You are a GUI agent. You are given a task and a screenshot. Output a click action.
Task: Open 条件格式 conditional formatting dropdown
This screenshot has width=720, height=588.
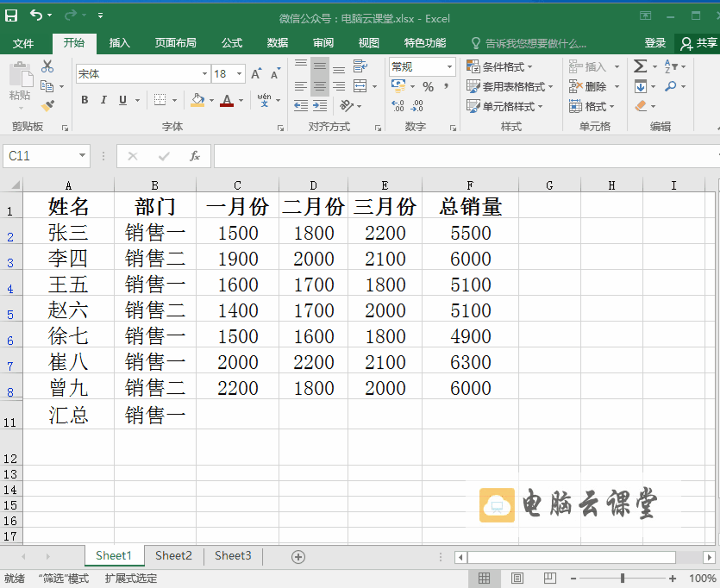499,66
